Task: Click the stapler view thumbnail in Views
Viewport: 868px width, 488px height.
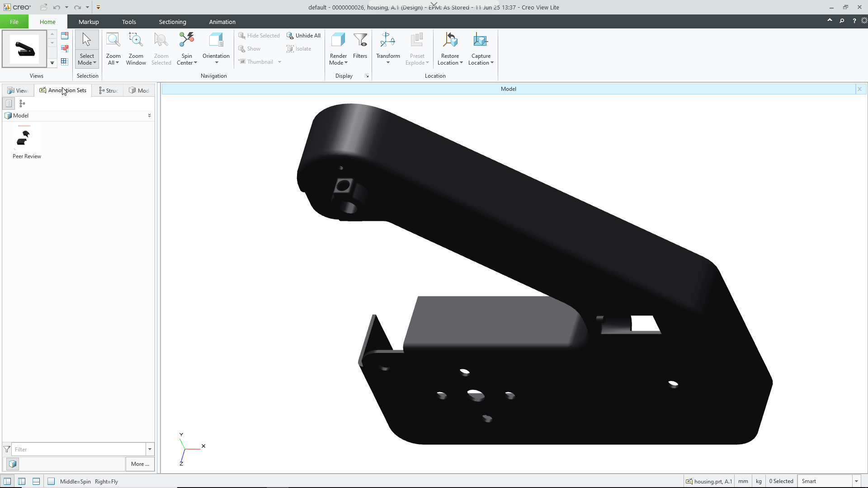Action: tap(24, 49)
